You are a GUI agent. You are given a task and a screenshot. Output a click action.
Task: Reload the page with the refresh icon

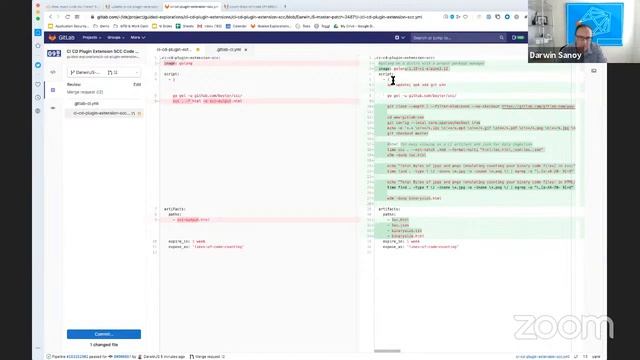pyautogui.click(x=67, y=17)
